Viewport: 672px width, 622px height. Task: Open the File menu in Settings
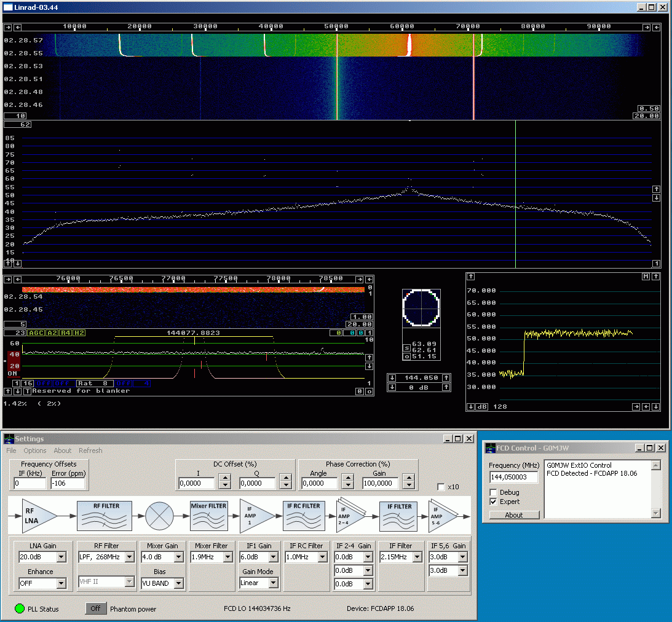pyautogui.click(x=11, y=451)
